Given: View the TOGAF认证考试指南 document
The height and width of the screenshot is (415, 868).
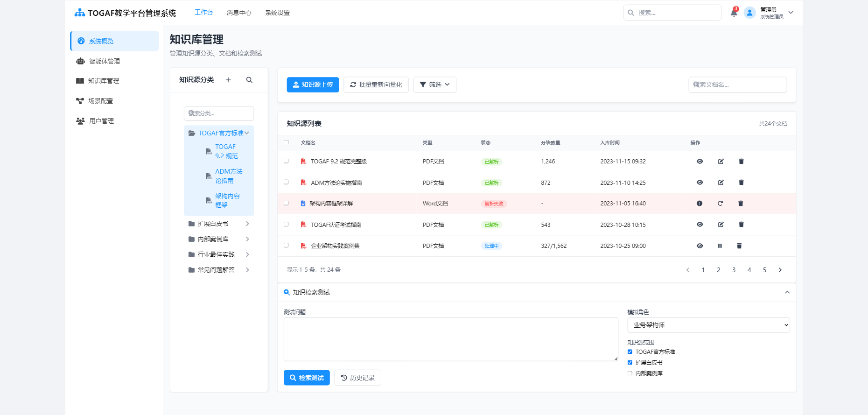Looking at the screenshot, I should 700,225.
